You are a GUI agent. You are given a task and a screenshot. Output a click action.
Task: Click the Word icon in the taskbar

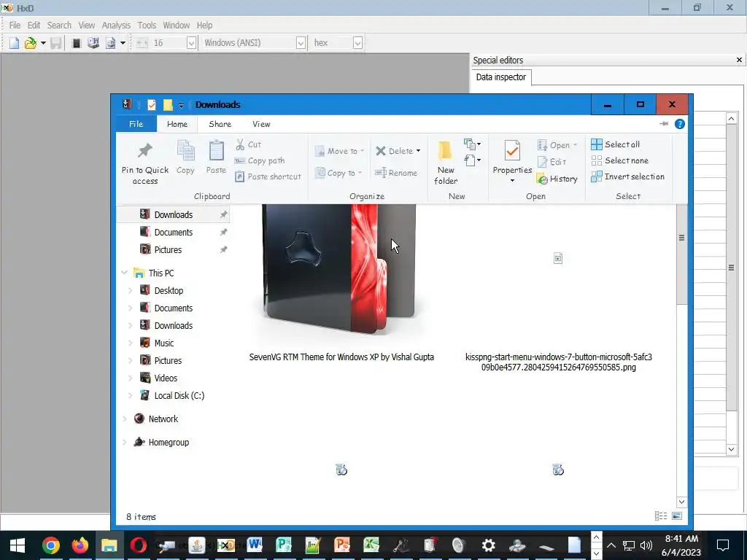coord(255,545)
